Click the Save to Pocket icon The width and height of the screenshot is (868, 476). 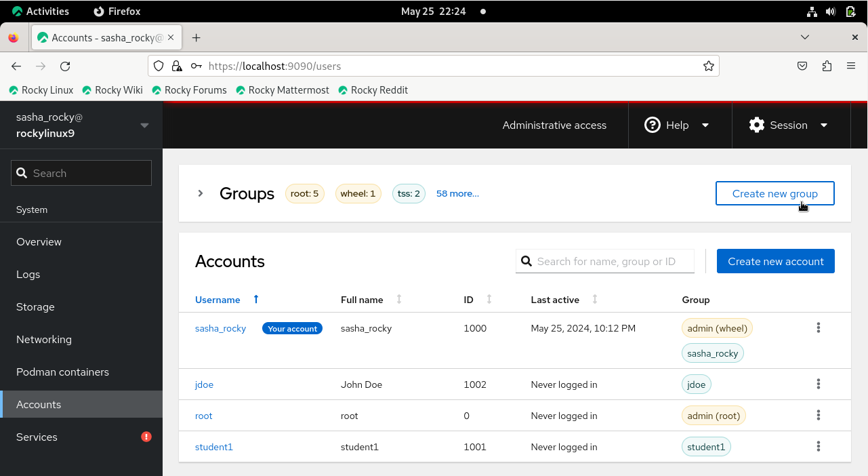coord(802,66)
